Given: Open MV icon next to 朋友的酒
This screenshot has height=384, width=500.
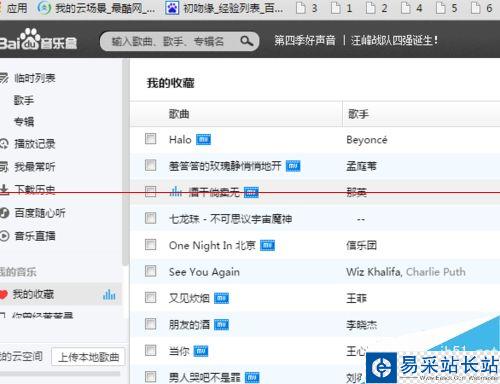Looking at the screenshot, I should pyautogui.click(x=221, y=324).
